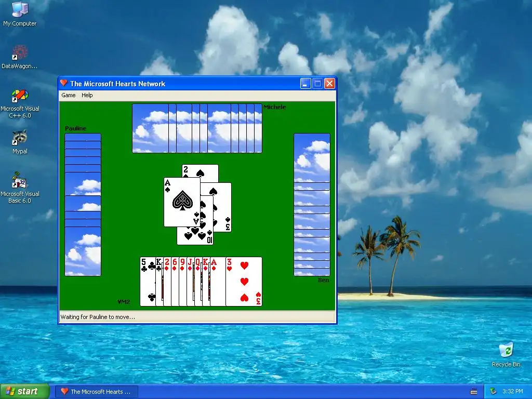Open the Help menu
532x399 pixels.
coord(87,96)
